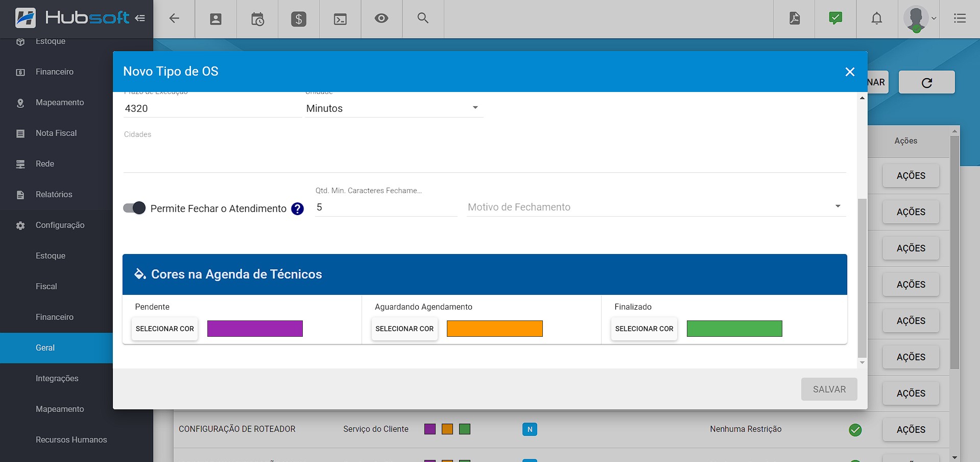980x462 pixels.
Task: Select Integrações under Configuração
Action: pos(57,378)
